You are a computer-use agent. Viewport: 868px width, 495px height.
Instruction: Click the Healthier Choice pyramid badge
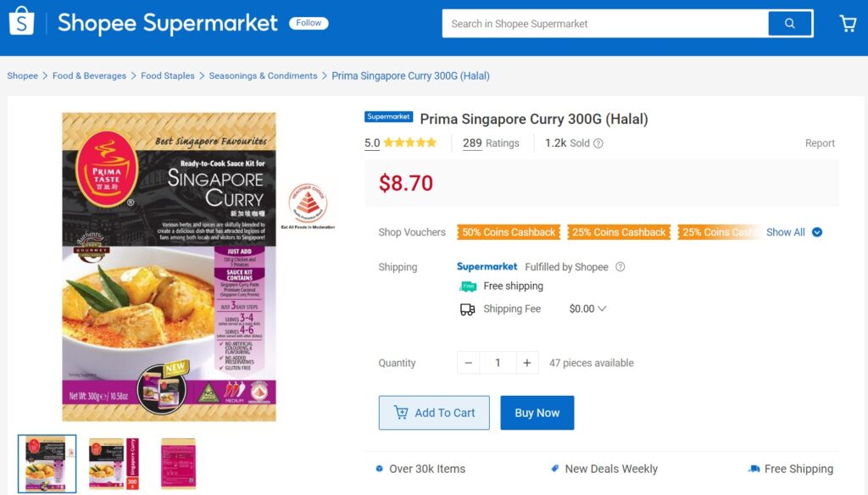308,203
